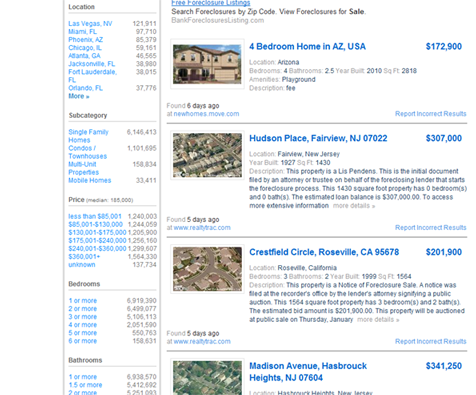Filter location by Jacksonville, FL

click(x=91, y=64)
